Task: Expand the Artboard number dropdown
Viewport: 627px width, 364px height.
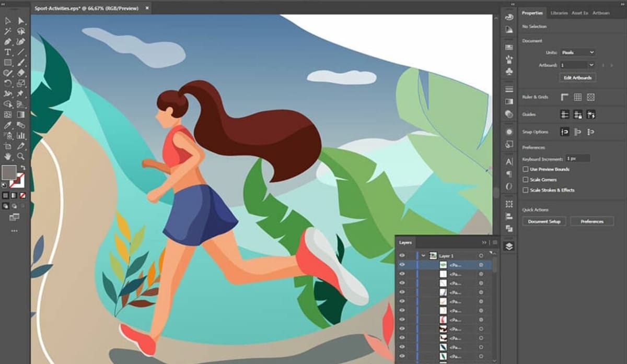Action: [x=591, y=65]
